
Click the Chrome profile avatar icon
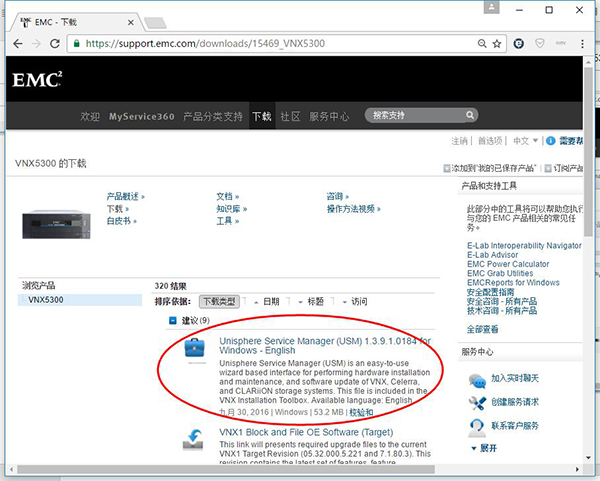(x=491, y=7)
